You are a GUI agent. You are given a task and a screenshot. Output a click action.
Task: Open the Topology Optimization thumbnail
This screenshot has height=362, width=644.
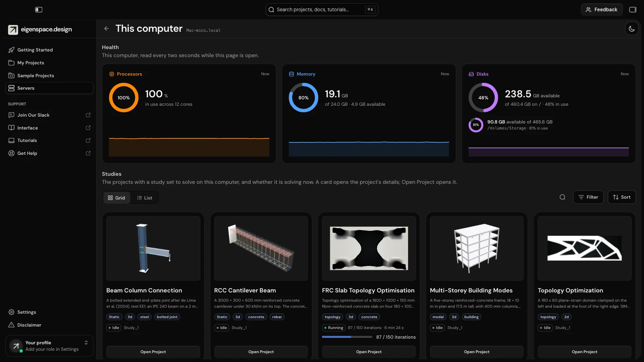pos(584,248)
